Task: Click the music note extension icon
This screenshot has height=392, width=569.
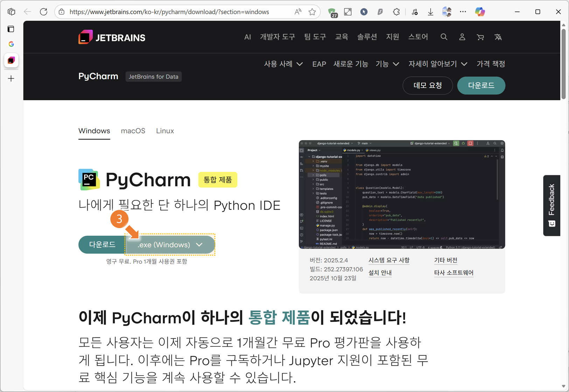Action: pyautogui.click(x=415, y=12)
